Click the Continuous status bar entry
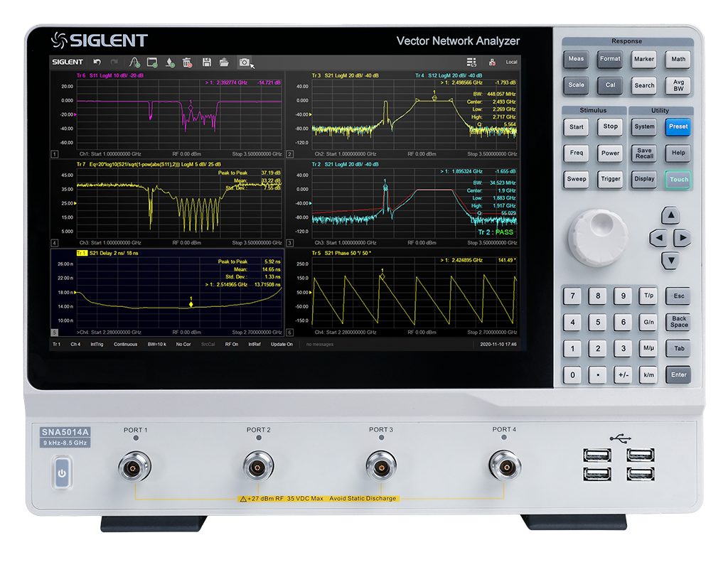Image resolution: width=728 pixels, height=567 pixels. coord(125,345)
